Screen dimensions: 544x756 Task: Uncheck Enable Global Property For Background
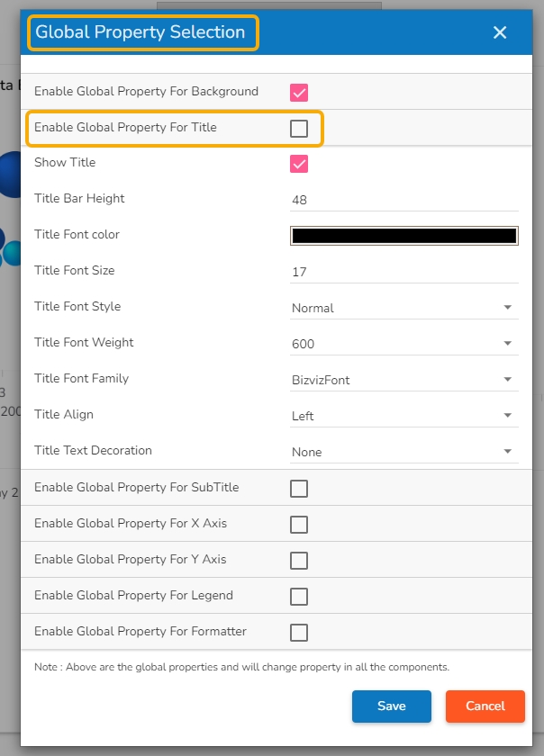pos(299,92)
